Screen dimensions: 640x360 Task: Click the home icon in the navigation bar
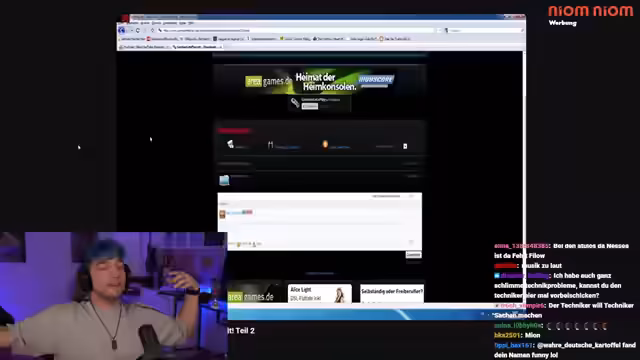(153, 31)
